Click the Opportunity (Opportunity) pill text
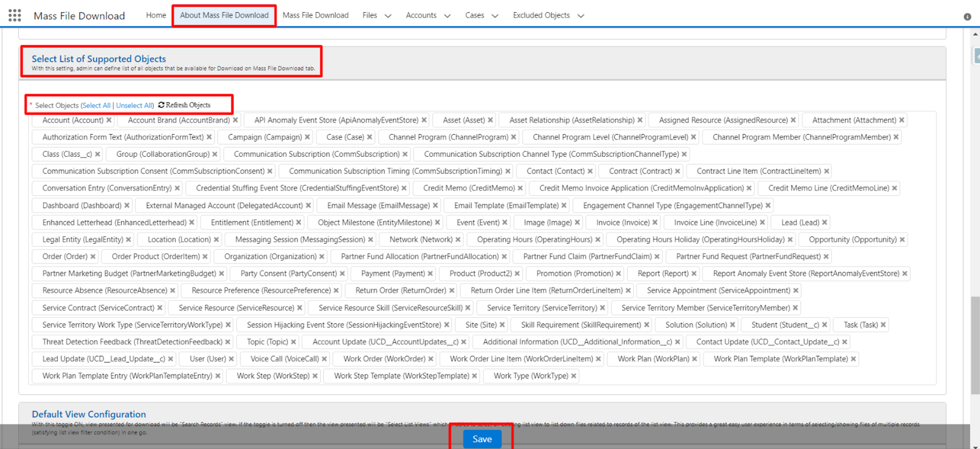This screenshot has height=449, width=980. click(853, 240)
